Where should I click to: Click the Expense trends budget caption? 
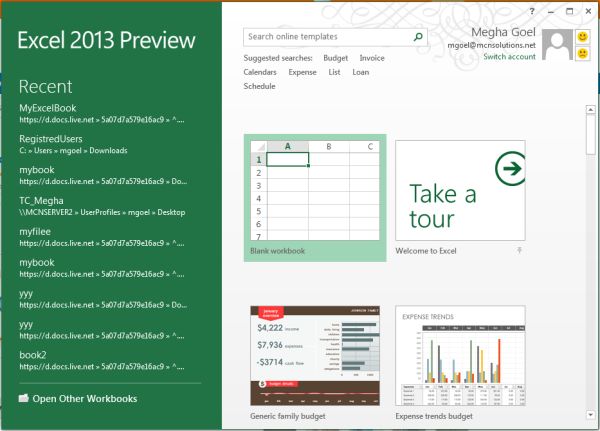pos(434,416)
